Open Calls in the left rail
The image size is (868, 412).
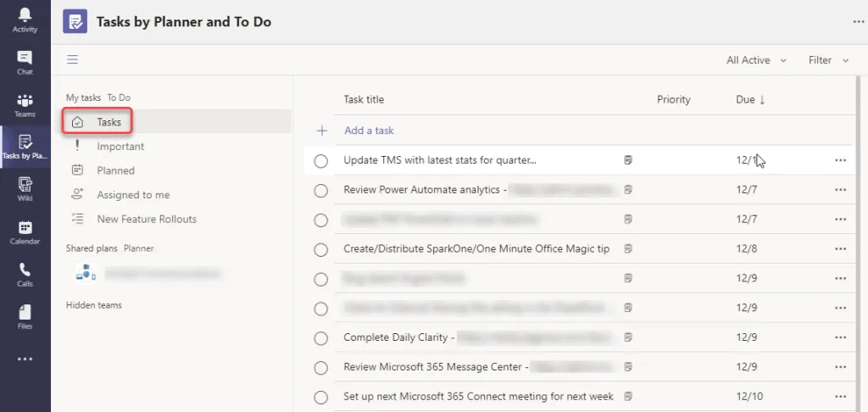[x=25, y=274]
